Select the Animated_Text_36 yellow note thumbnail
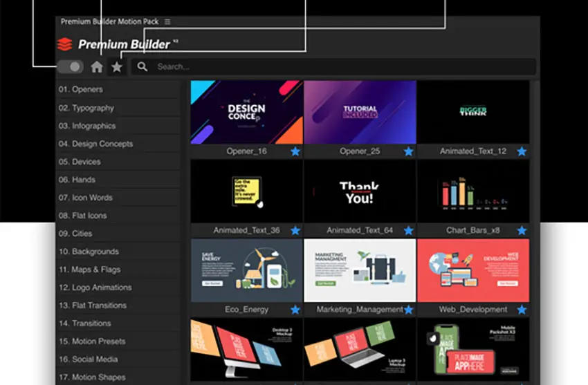The width and height of the screenshot is (588, 385). [x=247, y=191]
